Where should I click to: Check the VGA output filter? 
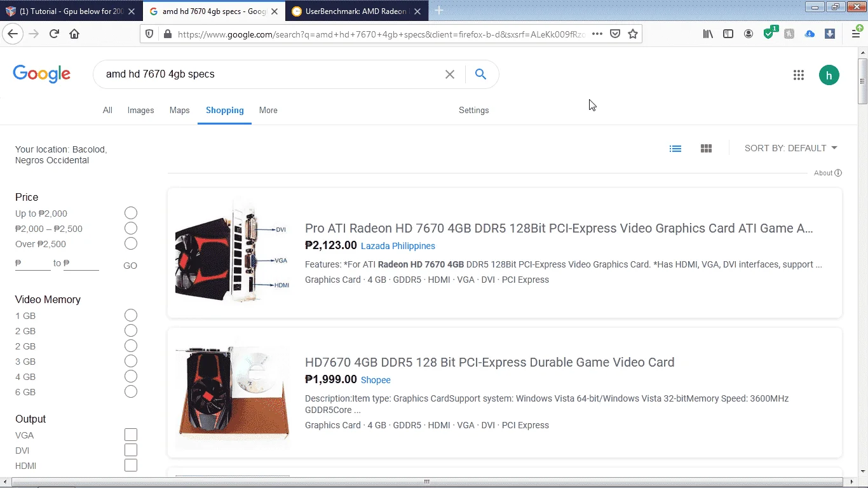pos(131,435)
